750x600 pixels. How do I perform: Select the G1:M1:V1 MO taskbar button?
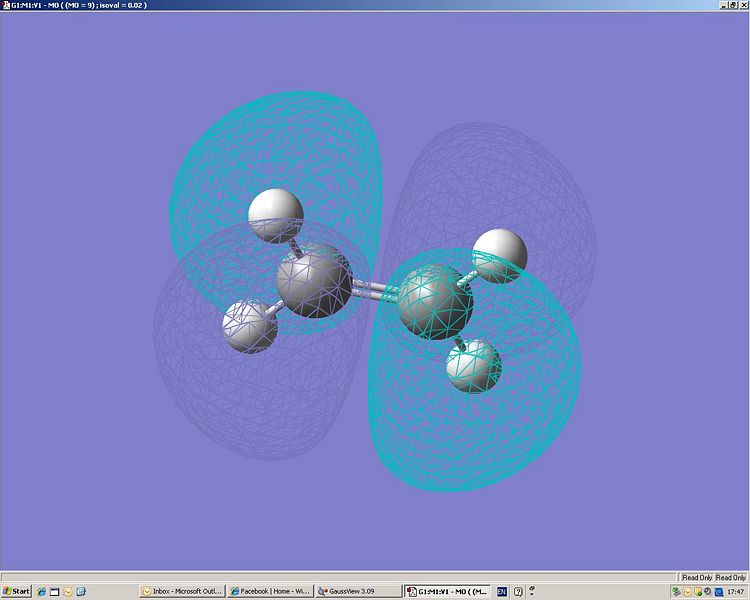447,591
